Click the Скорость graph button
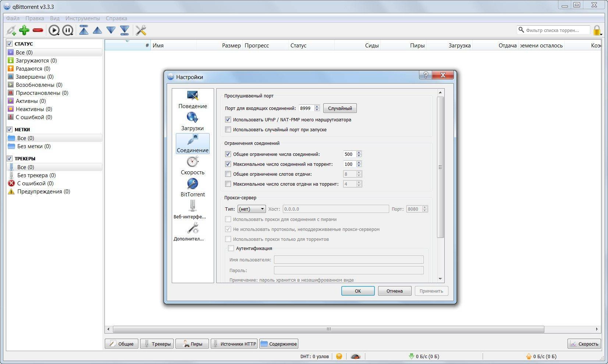 (x=584, y=344)
